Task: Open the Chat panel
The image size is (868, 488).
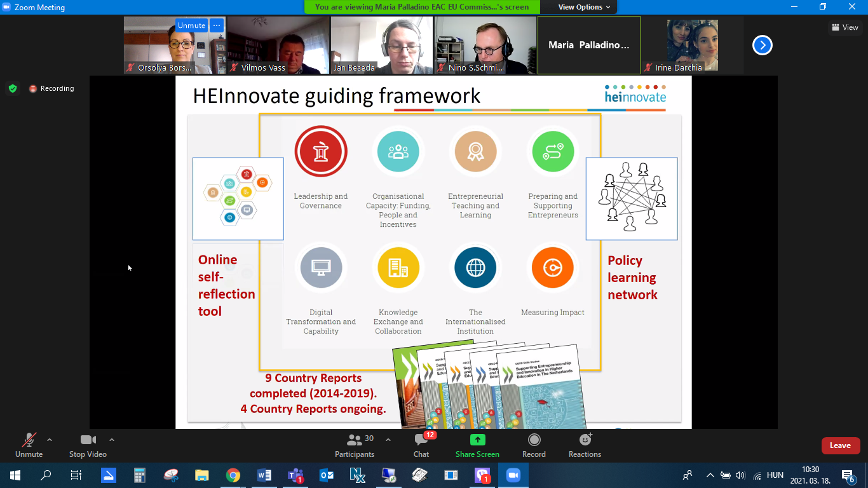Action: click(421, 445)
